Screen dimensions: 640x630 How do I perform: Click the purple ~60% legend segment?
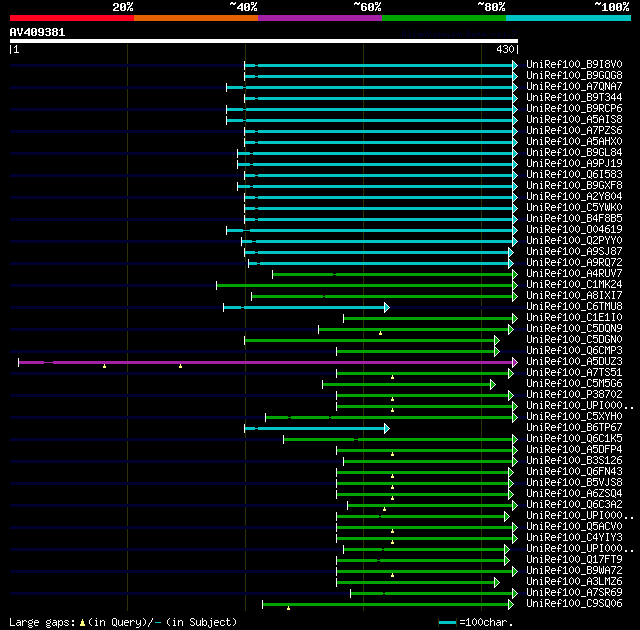(x=320, y=18)
